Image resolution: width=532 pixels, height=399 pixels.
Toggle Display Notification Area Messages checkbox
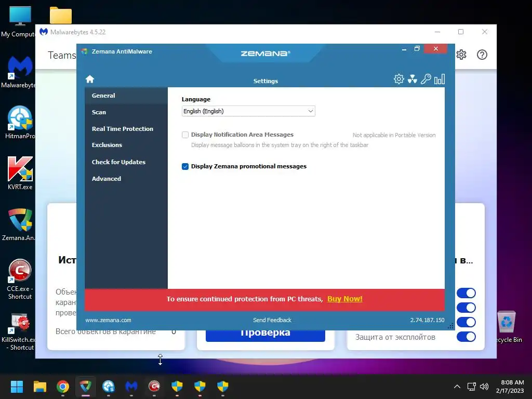pos(185,135)
